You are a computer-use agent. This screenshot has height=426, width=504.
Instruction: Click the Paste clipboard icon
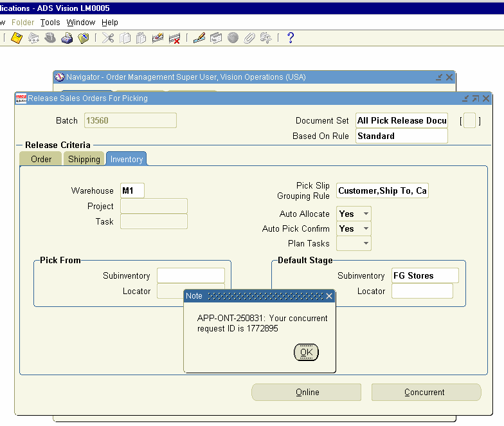141,38
